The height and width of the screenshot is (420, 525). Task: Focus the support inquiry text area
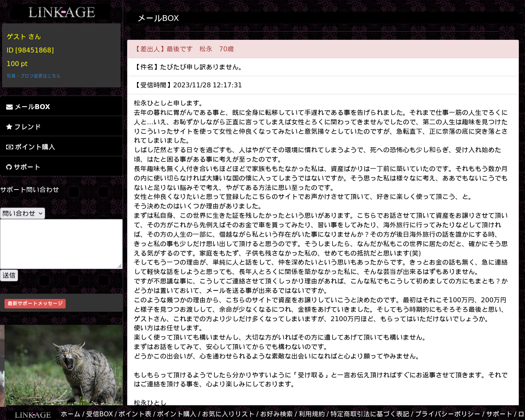click(61, 244)
